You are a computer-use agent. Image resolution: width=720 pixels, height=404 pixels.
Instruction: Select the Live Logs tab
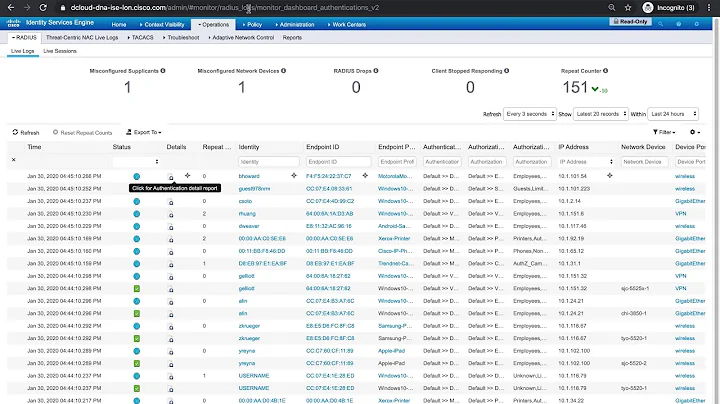pyautogui.click(x=22, y=51)
